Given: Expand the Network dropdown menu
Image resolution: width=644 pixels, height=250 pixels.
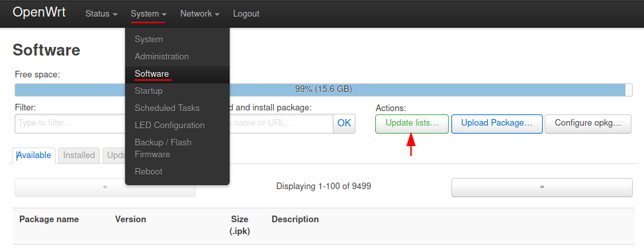Looking at the screenshot, I should click(200, 13).
